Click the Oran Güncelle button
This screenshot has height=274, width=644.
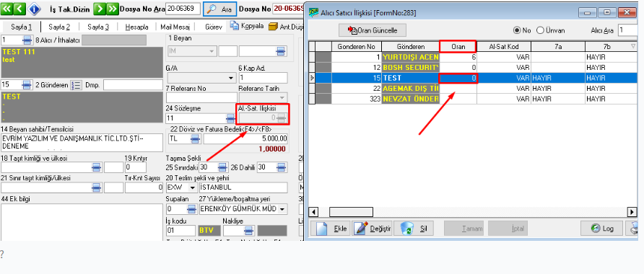coord(373,30)
